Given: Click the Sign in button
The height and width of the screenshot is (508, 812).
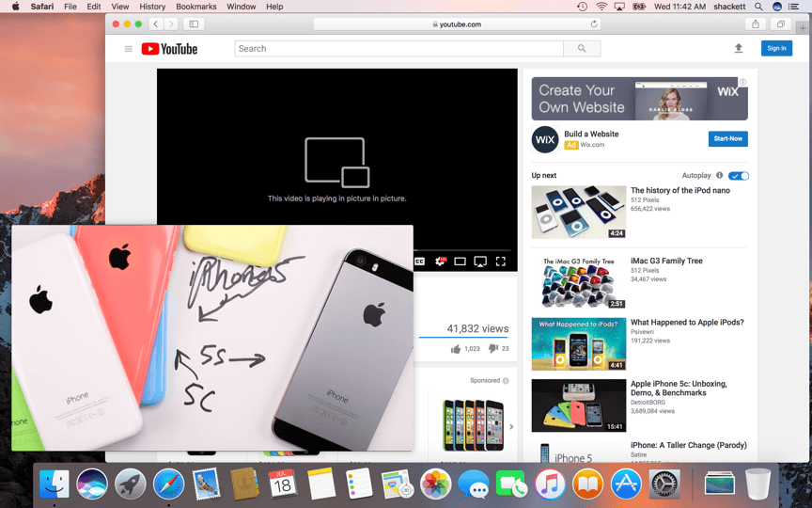Looking at the screenshot, I should [776, 48].
